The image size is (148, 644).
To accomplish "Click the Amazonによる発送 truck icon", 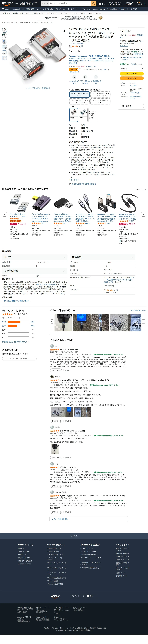I will [74, 77].
